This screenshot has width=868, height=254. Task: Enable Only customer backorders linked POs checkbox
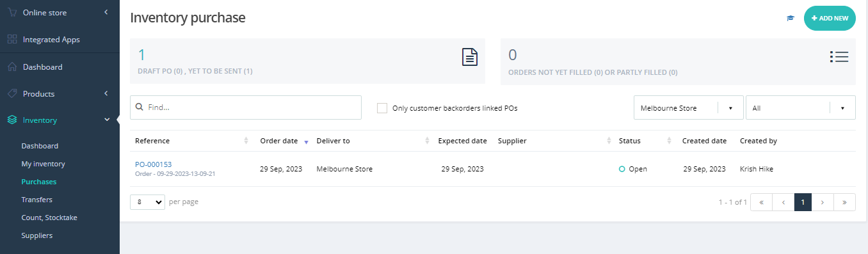[382, 108]
